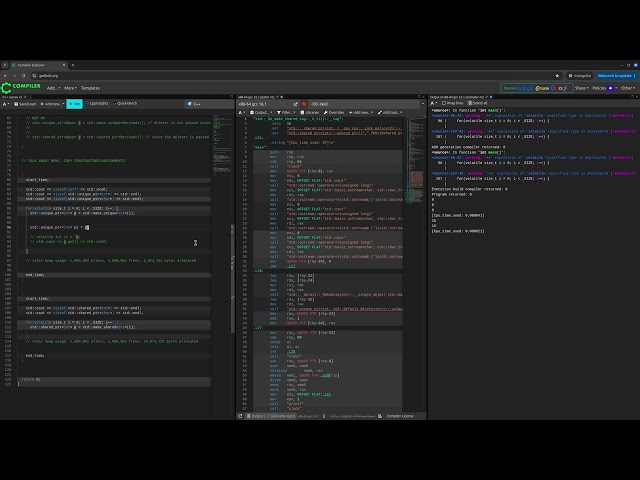
Task: Click the red compiler status indicator
Action: coord(304,104)
